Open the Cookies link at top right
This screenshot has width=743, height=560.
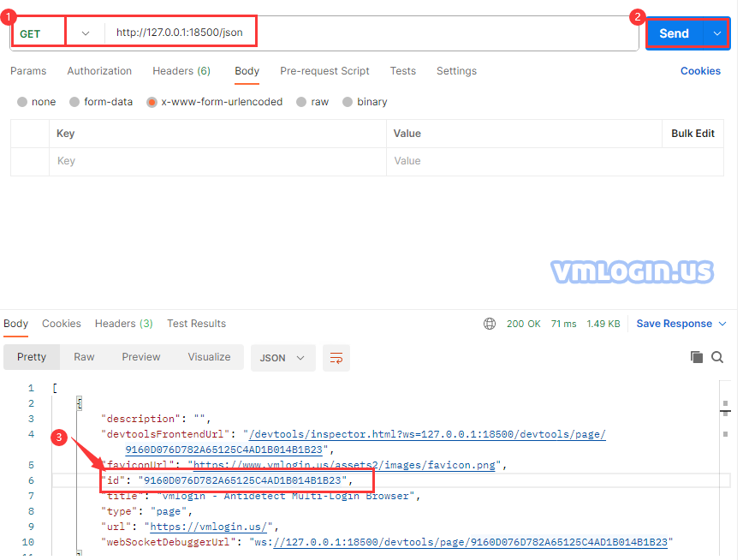click(700, 71)
